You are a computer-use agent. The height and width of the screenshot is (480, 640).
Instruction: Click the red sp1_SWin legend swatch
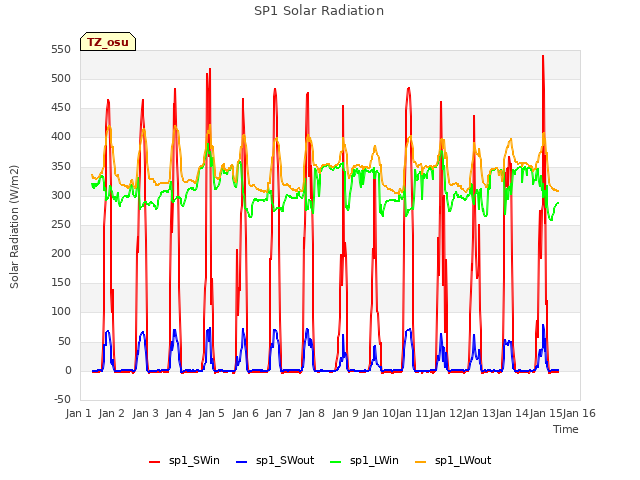(x=155, y=462)
